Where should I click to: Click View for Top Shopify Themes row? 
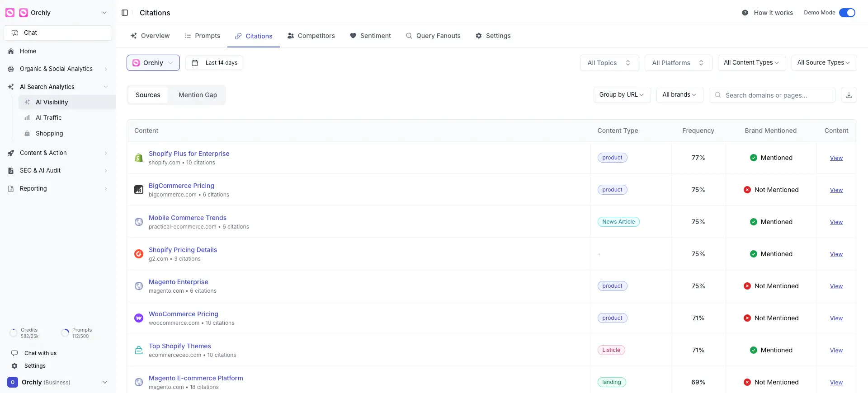tap(836, 351)
